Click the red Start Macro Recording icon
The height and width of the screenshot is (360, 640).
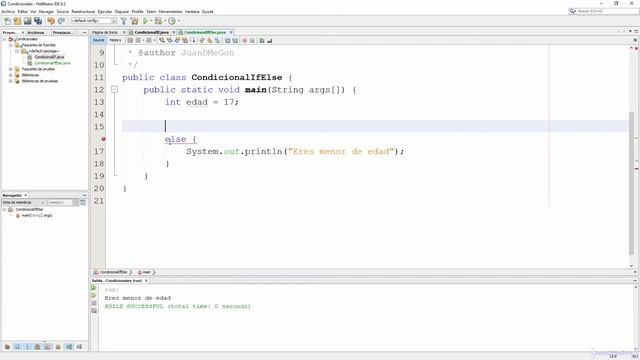tap(244, 40)
